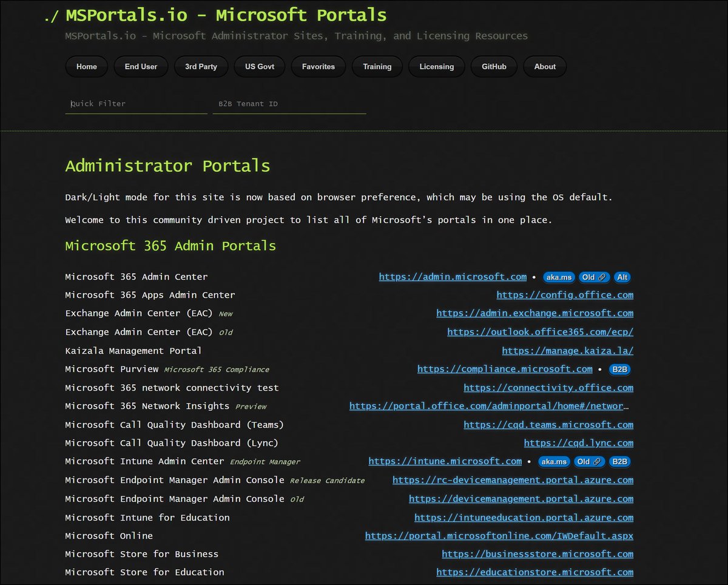Open https://cqd.lync.com link
The image size is (728, 585).
coord(579,443)
